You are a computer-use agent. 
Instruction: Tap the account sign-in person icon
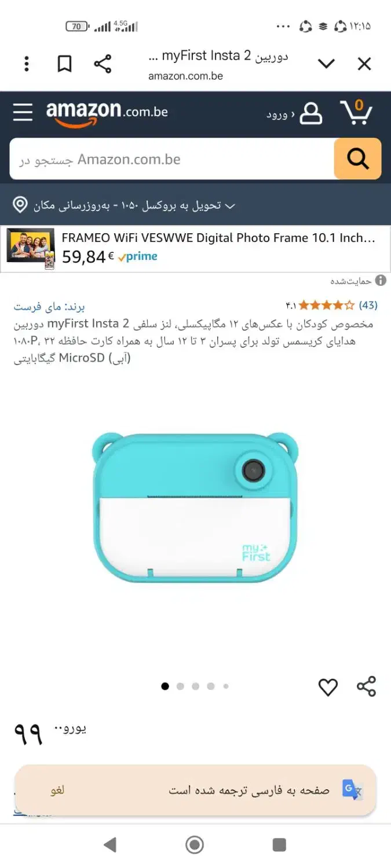click(x=311, y=113)
